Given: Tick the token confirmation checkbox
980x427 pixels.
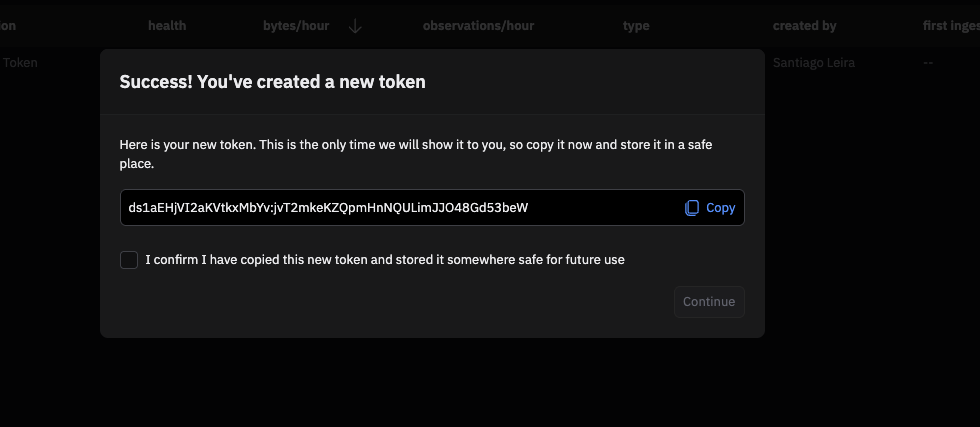Looking at the screenshot, I should pos(129,260).
